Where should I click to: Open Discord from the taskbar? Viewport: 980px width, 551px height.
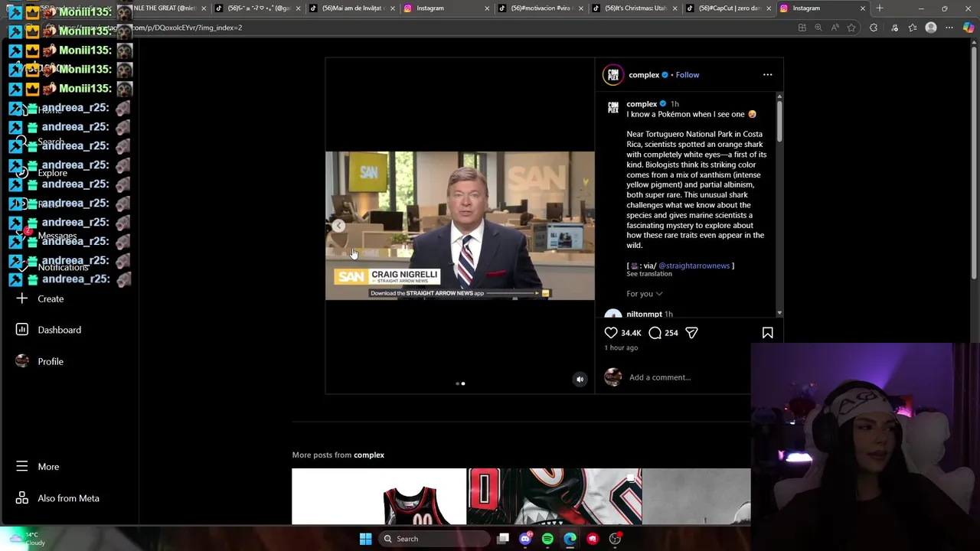(x=525, y=539)
